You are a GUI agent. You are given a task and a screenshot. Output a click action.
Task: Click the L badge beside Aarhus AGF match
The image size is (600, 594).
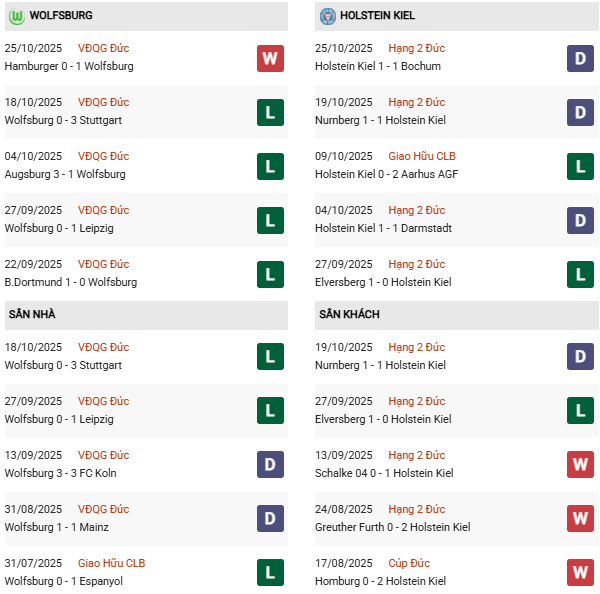coord(580,166)
